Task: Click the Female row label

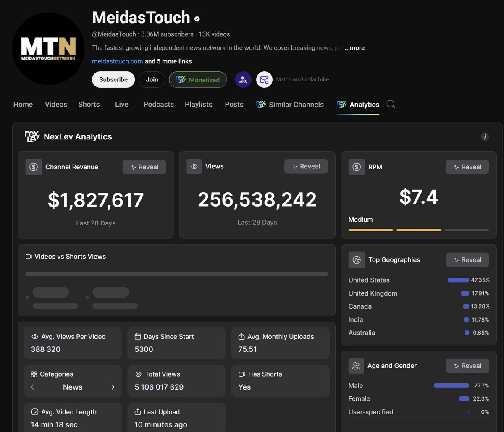Action: [359, 399]
